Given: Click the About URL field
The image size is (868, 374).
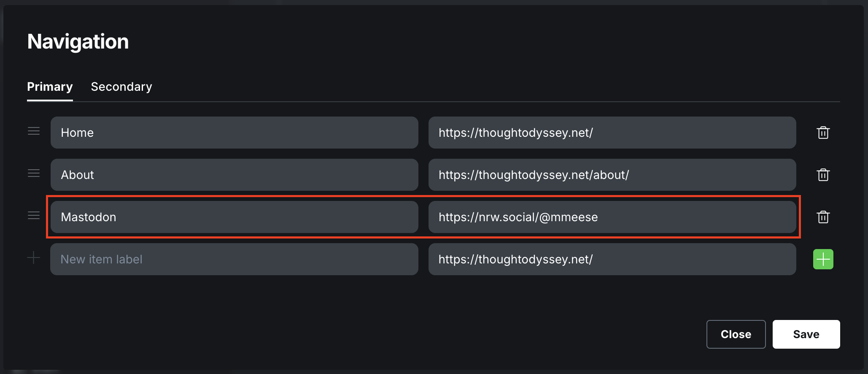Looking at the screenshot, I should [612, 175].
